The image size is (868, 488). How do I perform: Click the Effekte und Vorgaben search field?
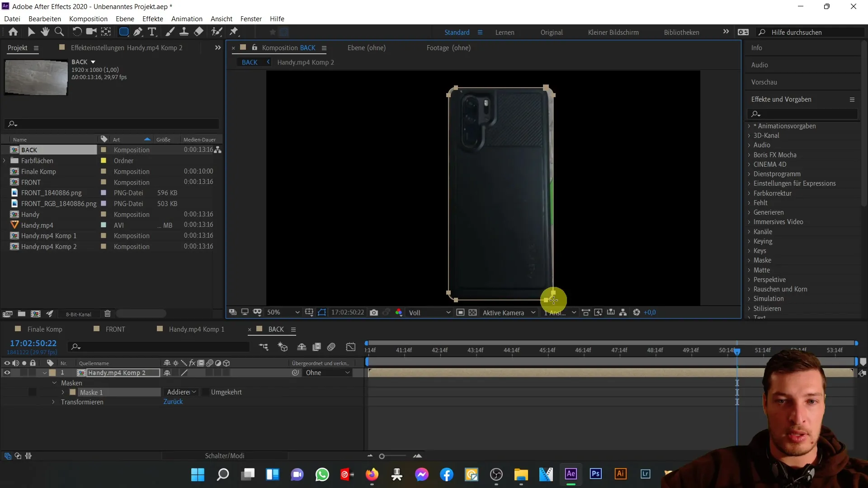(802, 114)
